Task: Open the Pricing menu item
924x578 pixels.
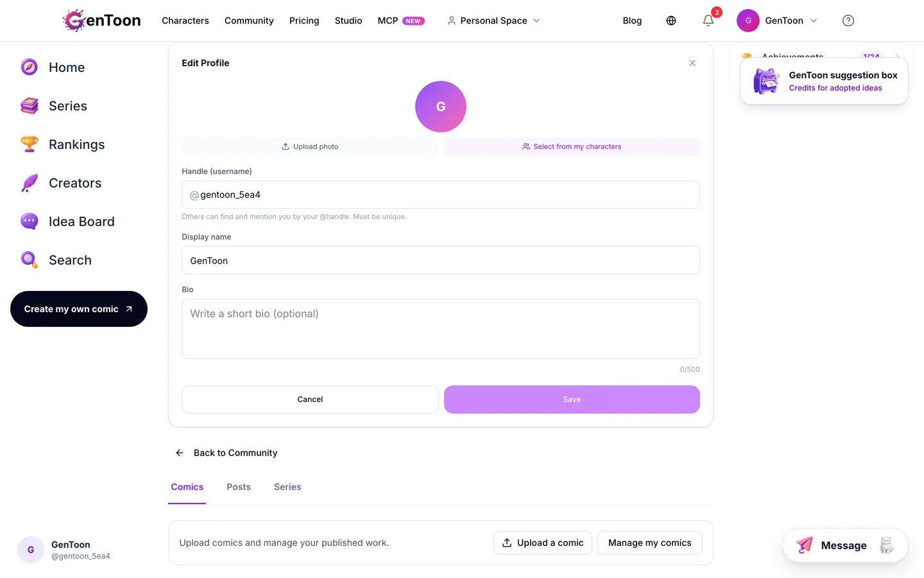Action: (x=304, y=21)
